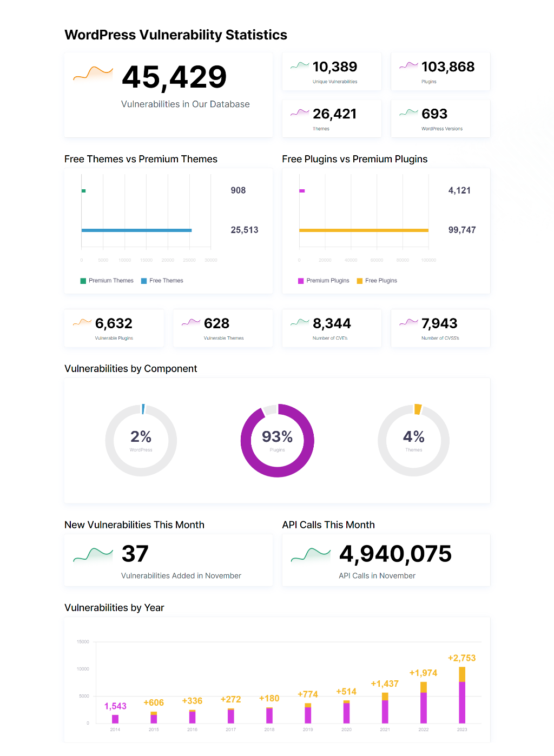This screenshot has width=554, height=756.
Task: Click the +2,753 label above 2023
Action: pyautogui.click(x=462, y=658)
